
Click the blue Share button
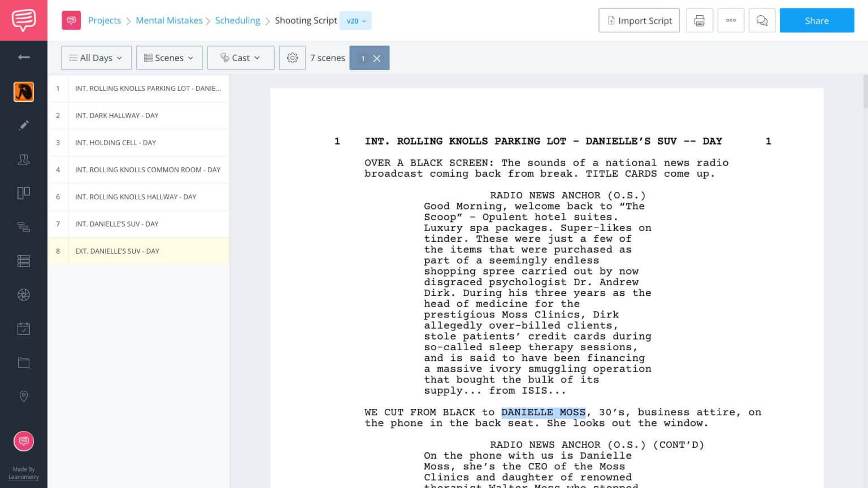816,20
